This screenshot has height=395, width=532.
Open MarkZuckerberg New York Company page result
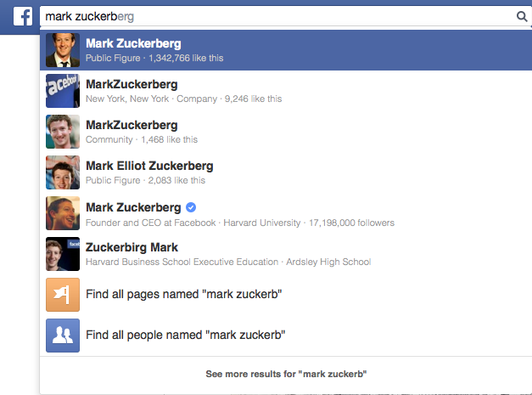[x=286, y=91]
